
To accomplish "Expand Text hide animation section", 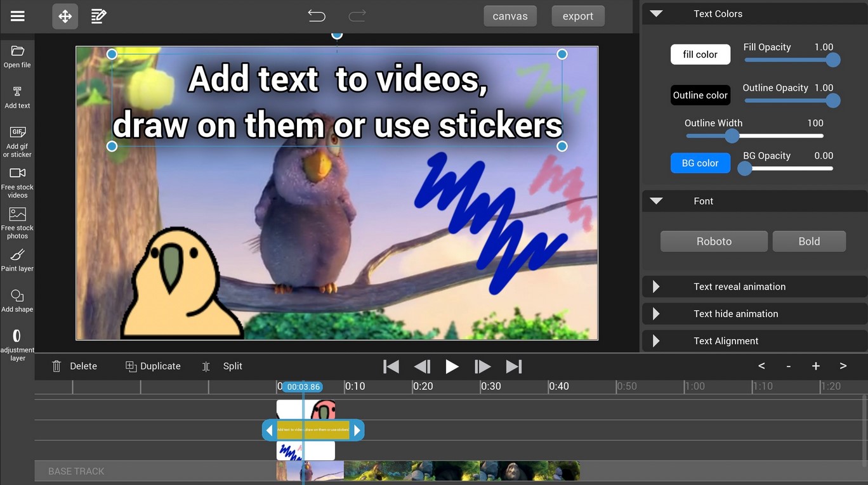I will (x=754, y=314).
